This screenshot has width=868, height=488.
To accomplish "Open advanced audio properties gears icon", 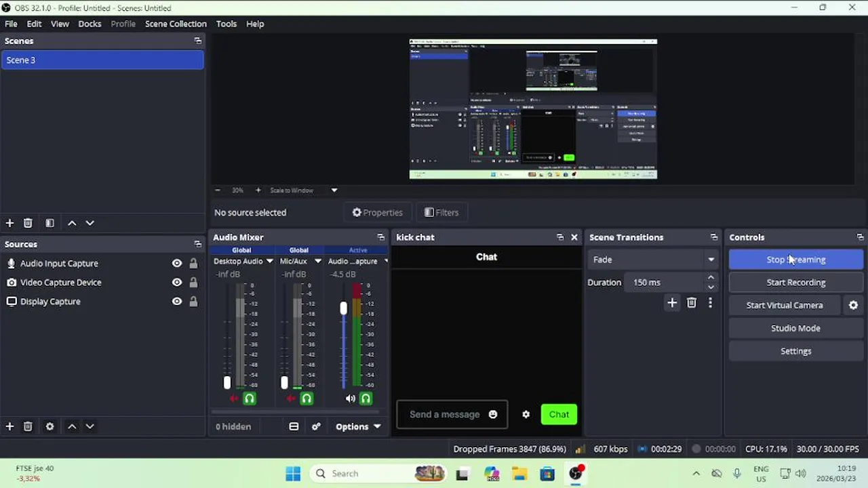I will tap(316, 426).
